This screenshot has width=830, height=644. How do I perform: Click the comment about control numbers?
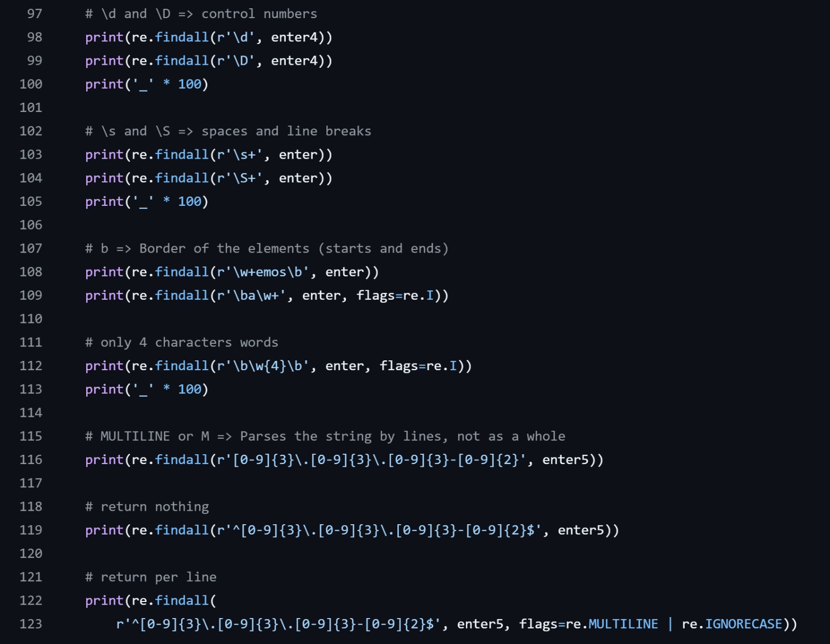click(201, 14)
